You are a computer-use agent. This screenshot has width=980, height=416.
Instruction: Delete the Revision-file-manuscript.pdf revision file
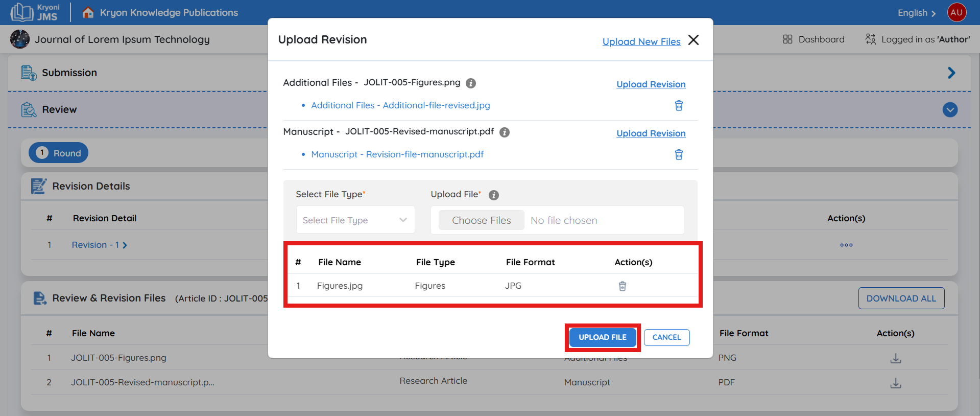[679, 154]
